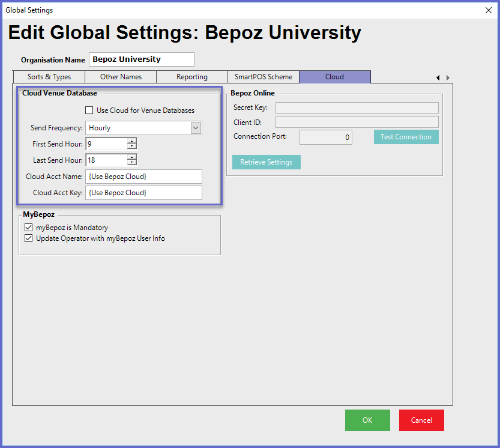Open the Other Names tab
The height and width of the screenshot is (448, 500).
pyautogui.click(x=121, y=77)
